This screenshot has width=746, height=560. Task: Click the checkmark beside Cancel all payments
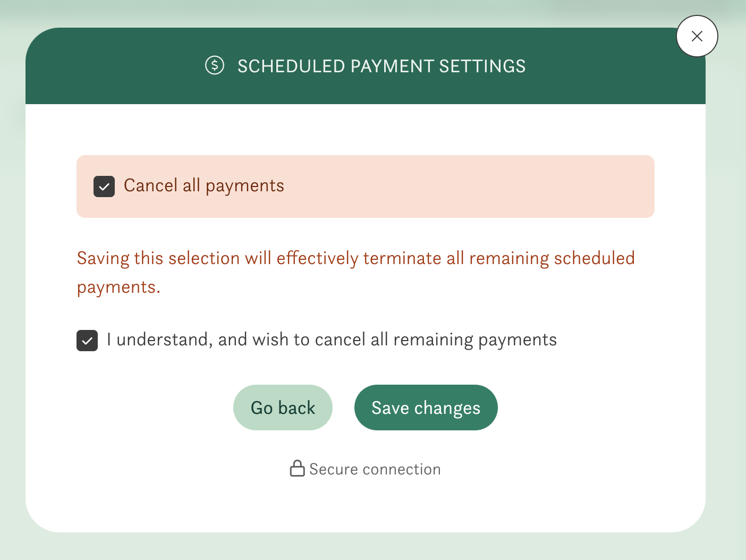(104, 186)
